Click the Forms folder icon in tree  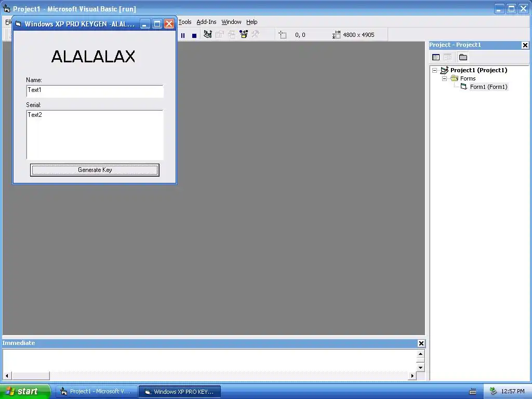455,78
